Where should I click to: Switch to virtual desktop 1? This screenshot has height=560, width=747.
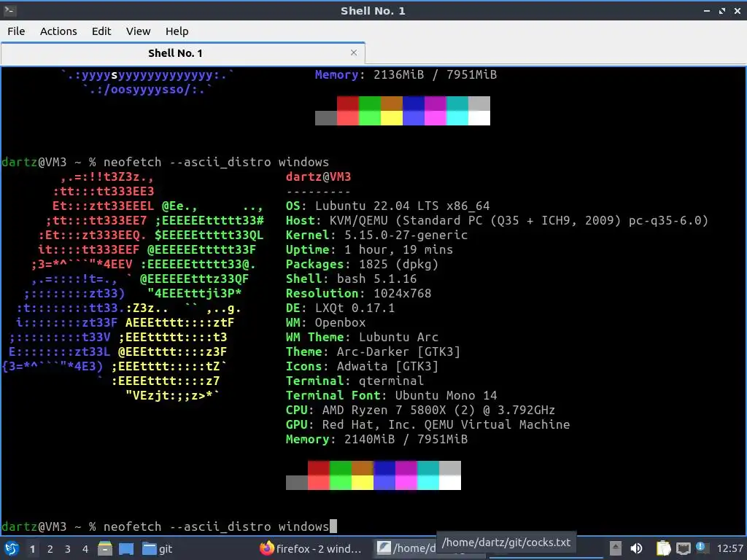(32, 549)
